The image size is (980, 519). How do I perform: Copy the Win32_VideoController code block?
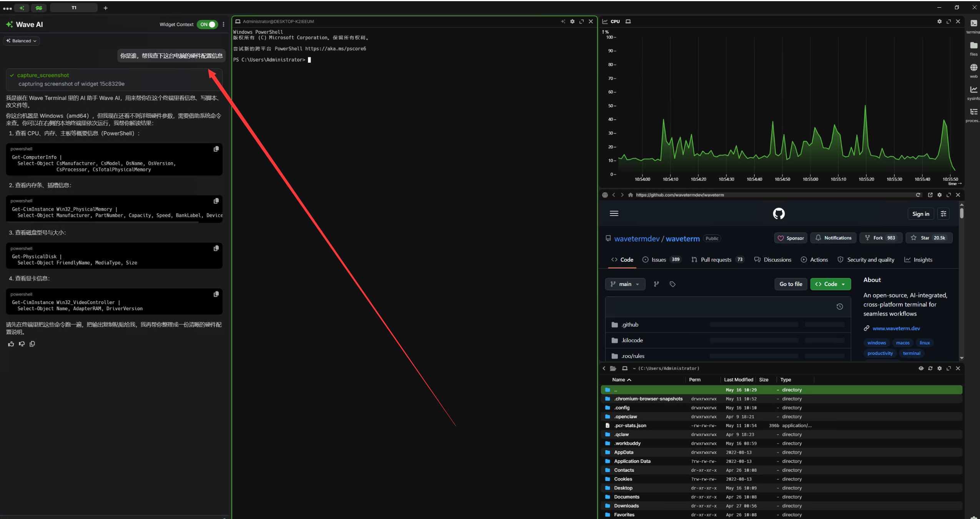[x=216, y=294]
